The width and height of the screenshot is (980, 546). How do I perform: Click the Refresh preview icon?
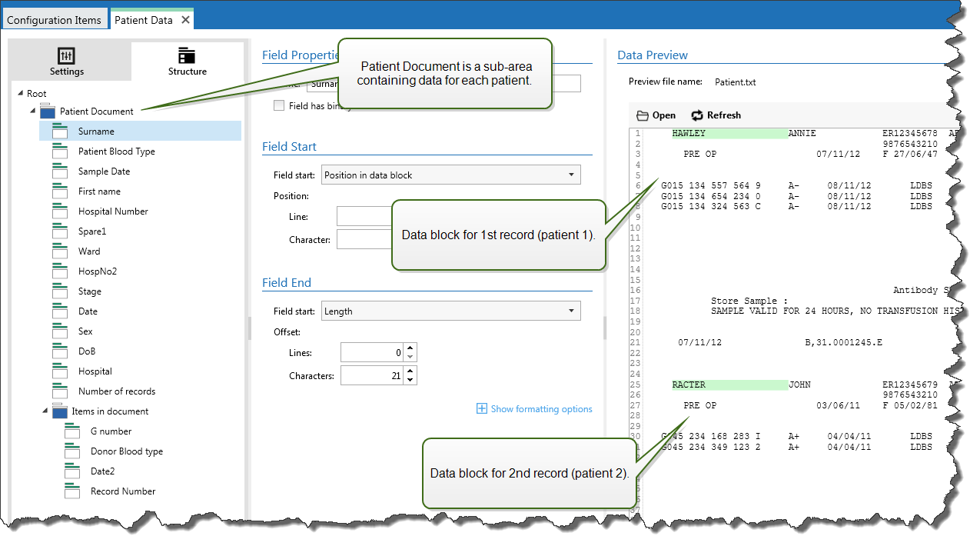(x=697, y=115)
